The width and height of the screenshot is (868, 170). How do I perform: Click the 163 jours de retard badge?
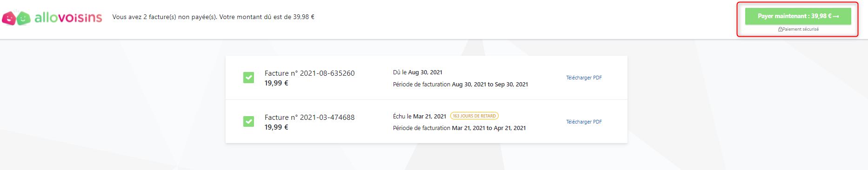tap(474, 116)
